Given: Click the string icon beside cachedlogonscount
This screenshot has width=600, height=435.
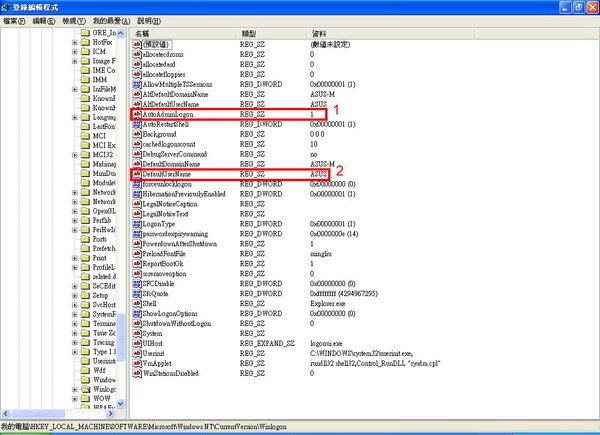Looking at the screenshot, I should coord(137,144).
